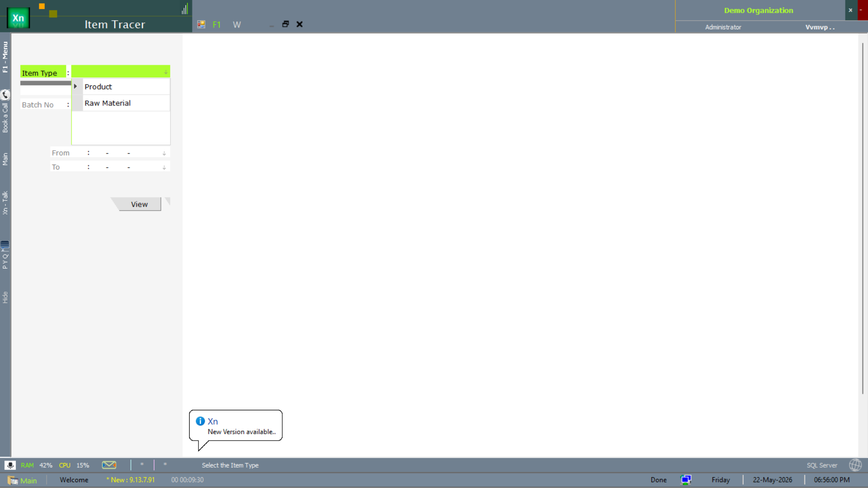Click the Main folder icon in taskbar
Screen dimensions: 868x488
click(12, 480)
